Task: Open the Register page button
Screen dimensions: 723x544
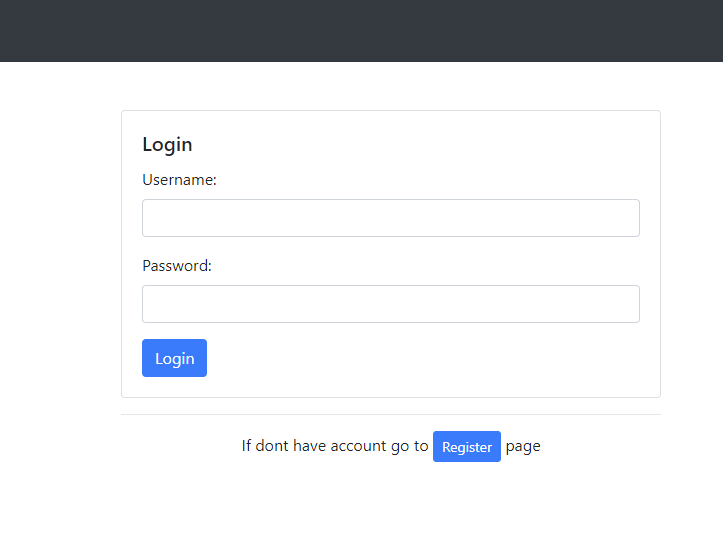Action: click(466, 447)
